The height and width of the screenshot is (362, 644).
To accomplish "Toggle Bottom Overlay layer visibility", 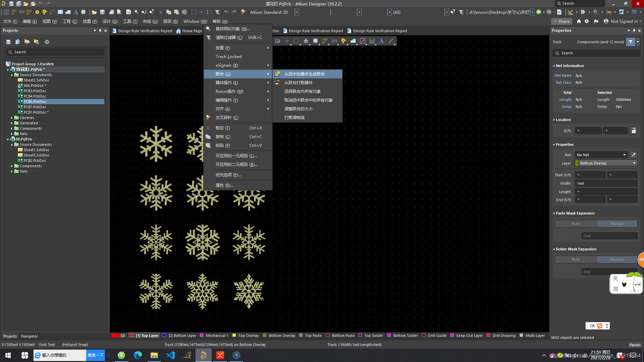I will point(265,336).
